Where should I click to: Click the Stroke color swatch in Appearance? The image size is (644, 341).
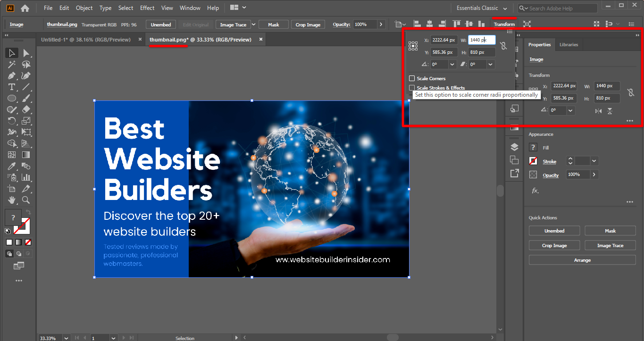click(533, 161)
